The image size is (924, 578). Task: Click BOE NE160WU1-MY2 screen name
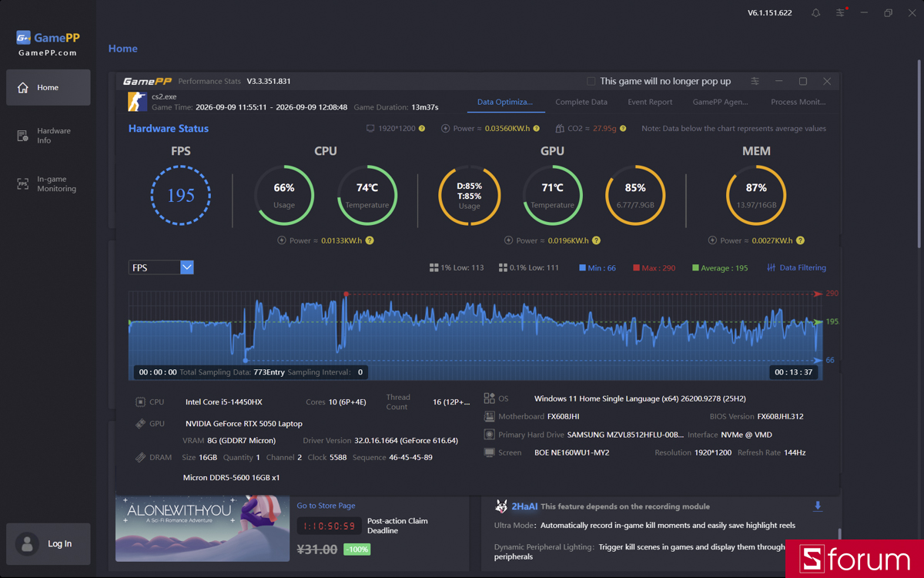click(x=571, y=453)
